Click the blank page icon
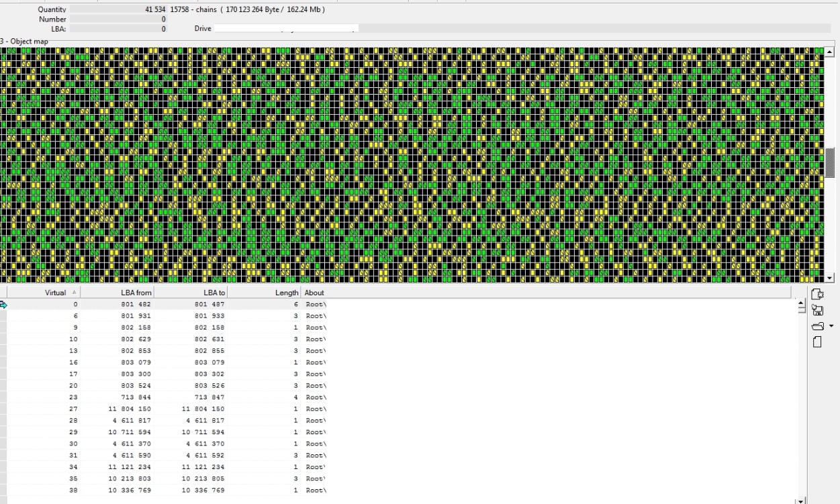This screenshot has width=840, height=504. 817,342
